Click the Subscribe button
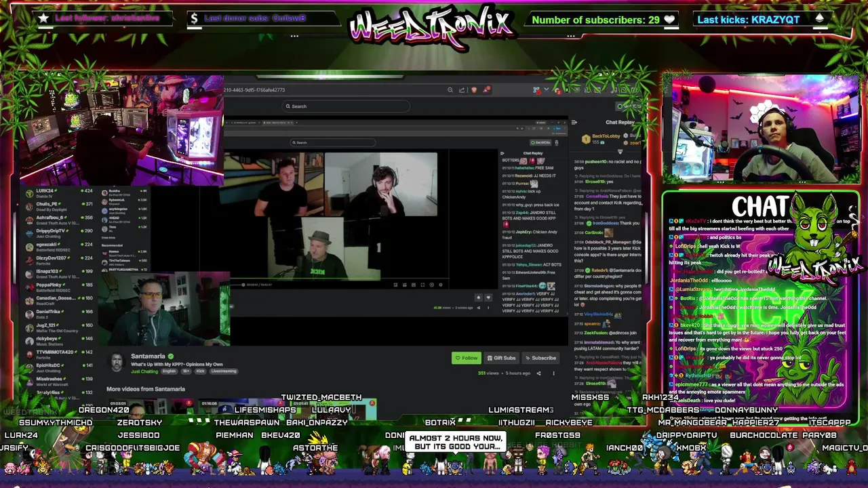This screenshot has width=868, height=488. pyautogui.click(x=540, y=358)
